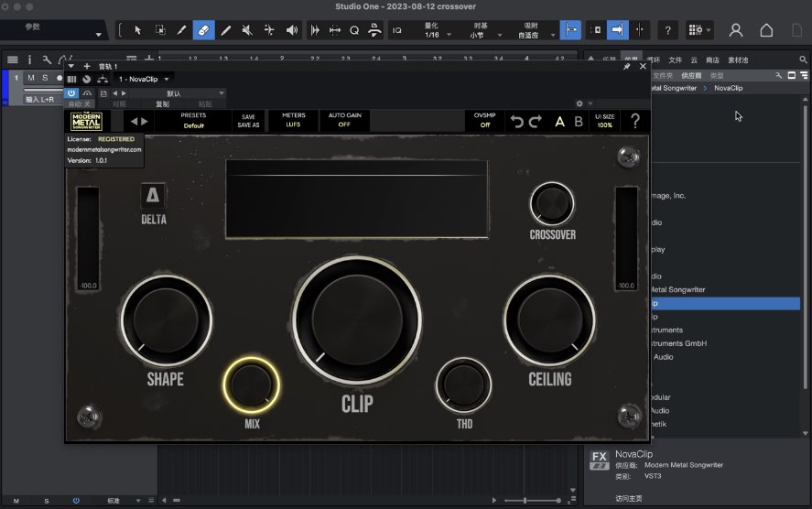Open the 默认 preset dropdown
The image size is (812, 509).
point(177,93)
